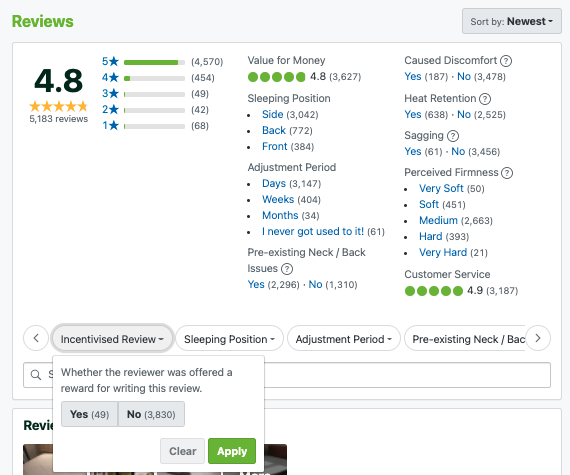570x475 pixels.
Task: Filter reviews by Medium perceived firmness
Action: [438, 221]
